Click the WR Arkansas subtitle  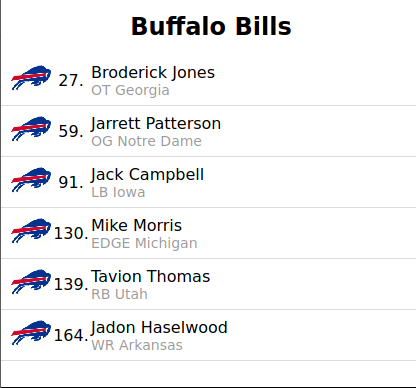coord(137,345)
